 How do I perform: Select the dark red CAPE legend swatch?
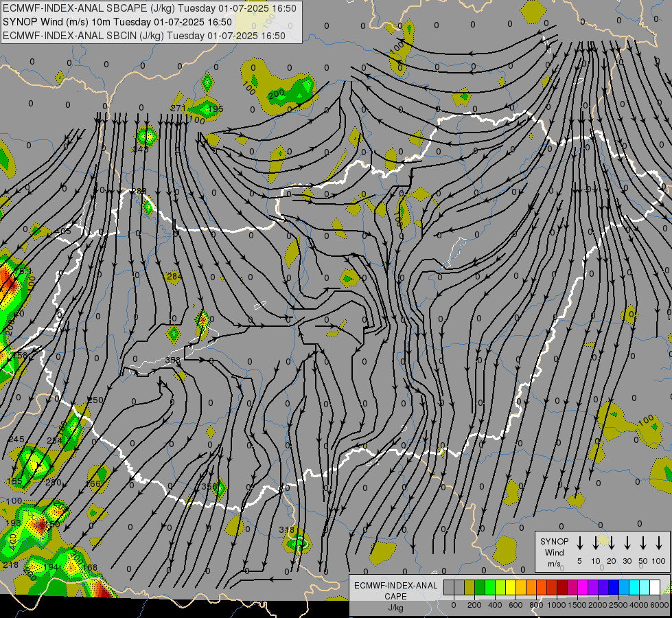[x=562, y=587]
